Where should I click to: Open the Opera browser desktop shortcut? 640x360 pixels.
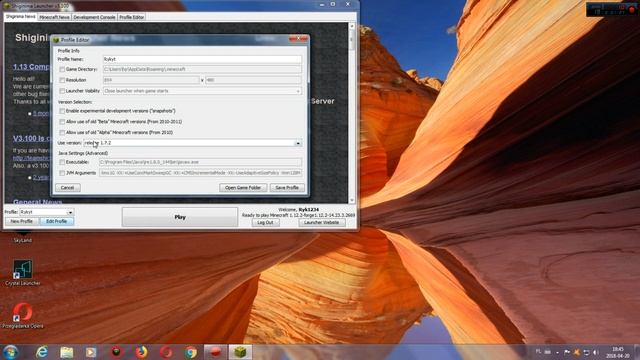(x=22, y=316)
